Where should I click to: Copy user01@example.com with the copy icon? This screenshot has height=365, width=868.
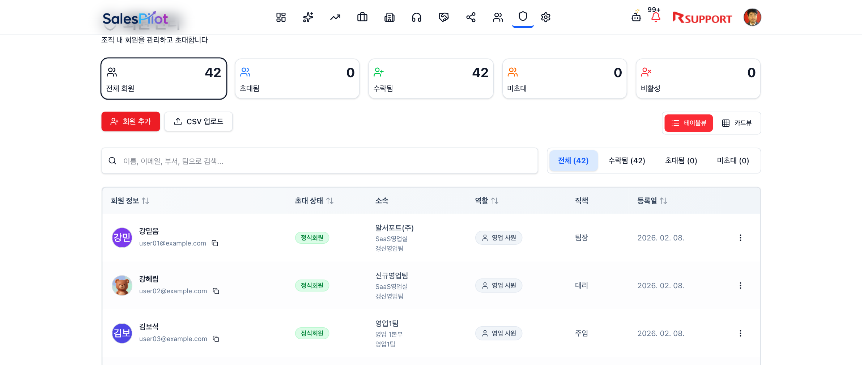(x=215, y=243)
